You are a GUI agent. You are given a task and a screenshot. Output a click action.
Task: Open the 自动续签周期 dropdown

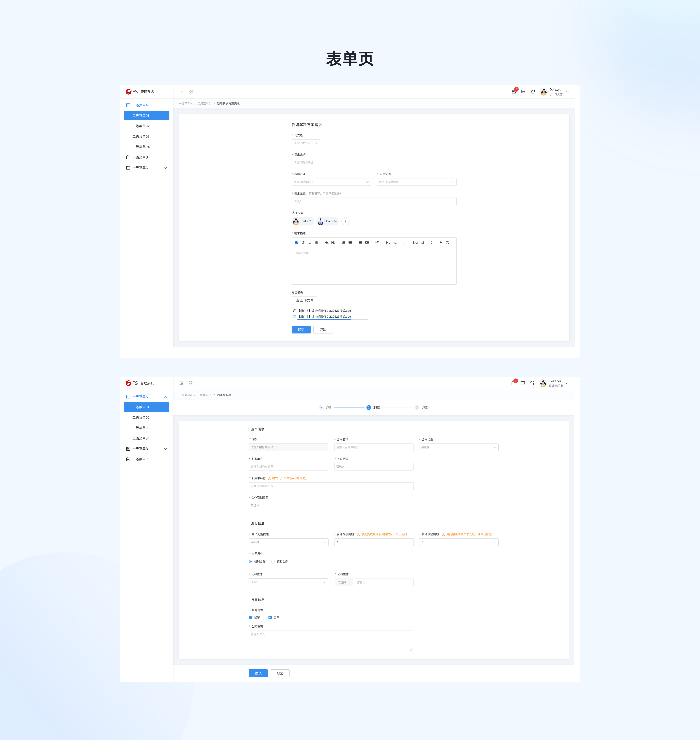click(x=459, y=542)
